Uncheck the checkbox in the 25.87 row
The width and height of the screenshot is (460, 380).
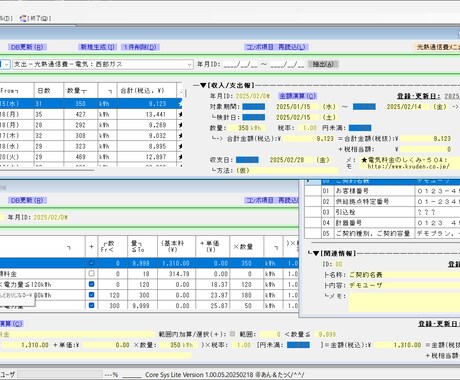(x=92, y=305)
